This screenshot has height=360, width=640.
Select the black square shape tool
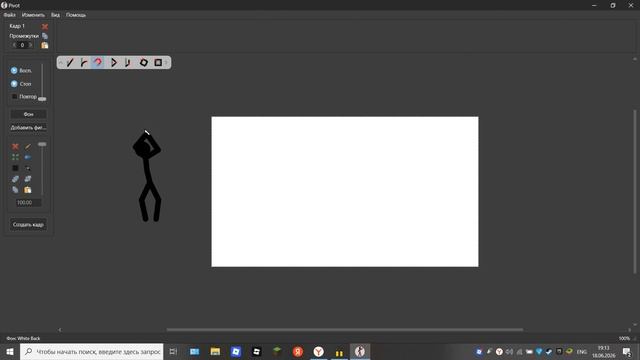coord(158,62)
